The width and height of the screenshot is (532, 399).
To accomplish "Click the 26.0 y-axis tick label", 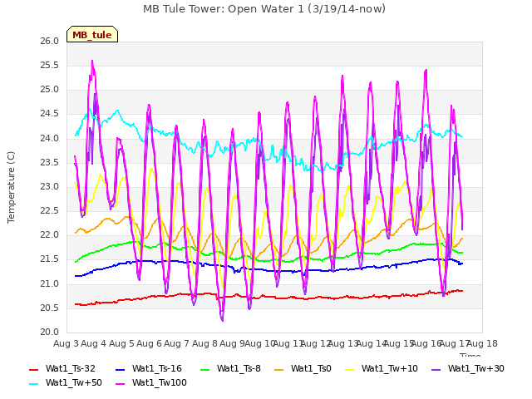I will pyautogui.click(x=50, y=42).
